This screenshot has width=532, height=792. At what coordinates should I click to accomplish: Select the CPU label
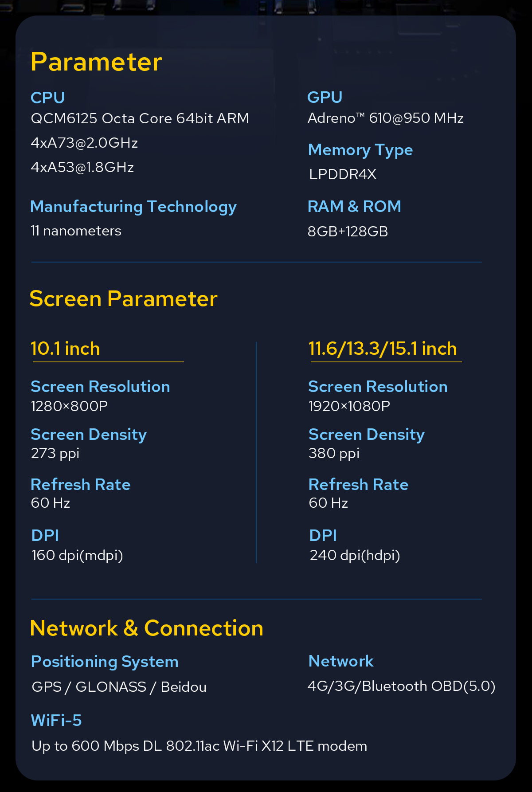coord(47,98)
